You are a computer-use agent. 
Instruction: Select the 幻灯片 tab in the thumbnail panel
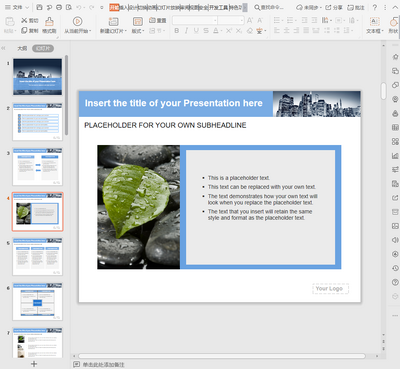click(43, 48)
